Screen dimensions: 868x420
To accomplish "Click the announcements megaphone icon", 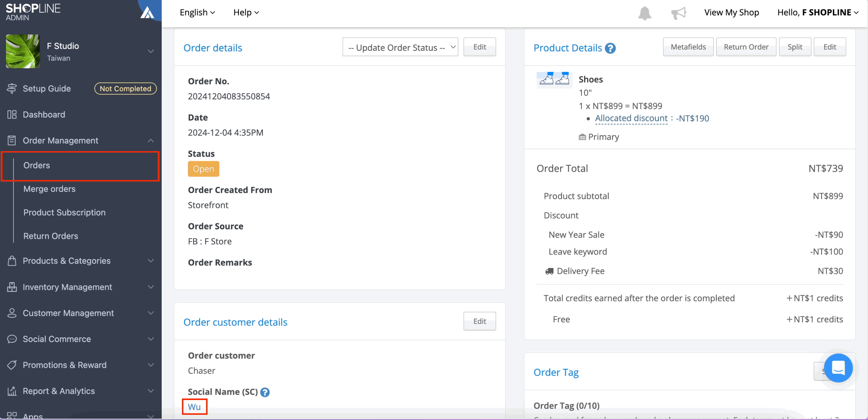I will 678,13.
